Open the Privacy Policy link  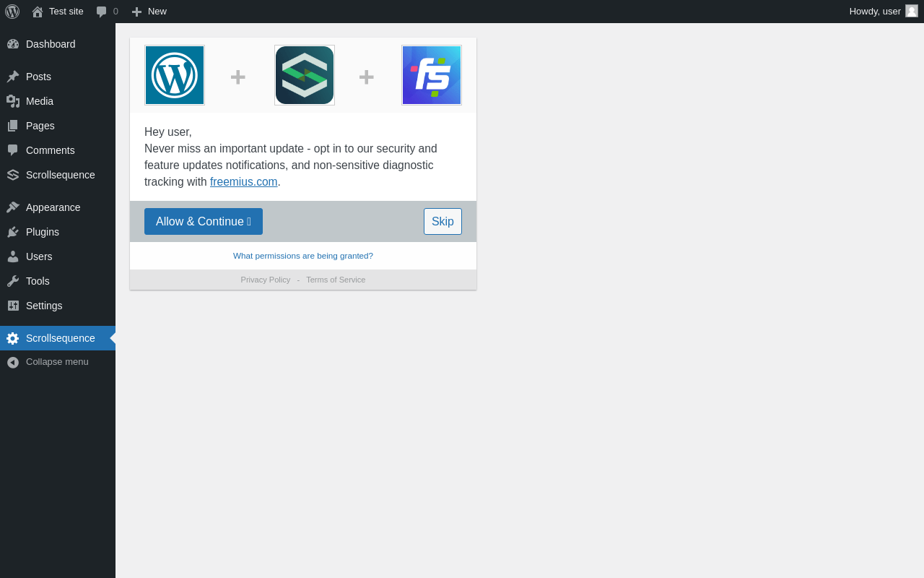(x=266, y=280)
